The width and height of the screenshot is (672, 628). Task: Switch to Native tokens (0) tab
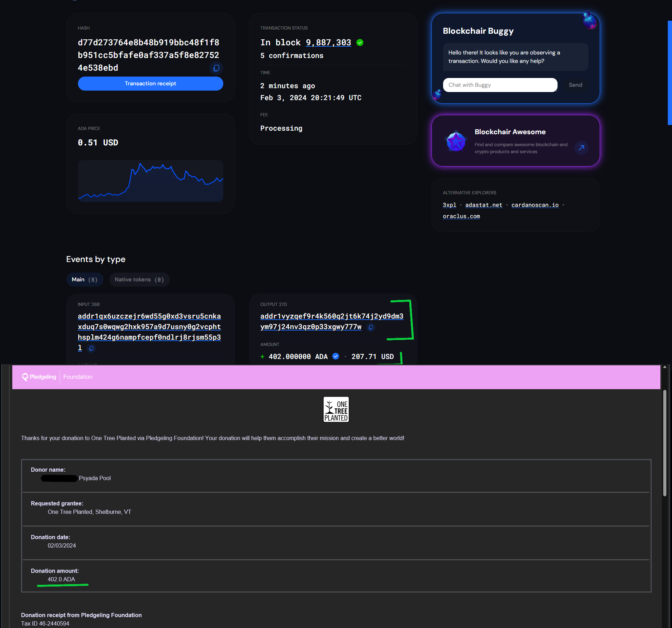point(139,280)
